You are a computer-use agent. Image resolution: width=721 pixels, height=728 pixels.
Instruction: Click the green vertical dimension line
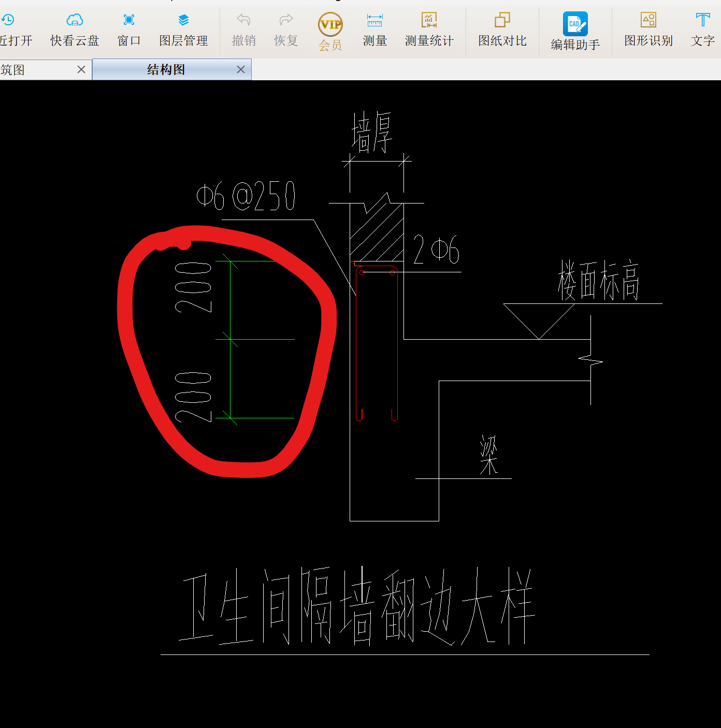(x=230, y=339)
